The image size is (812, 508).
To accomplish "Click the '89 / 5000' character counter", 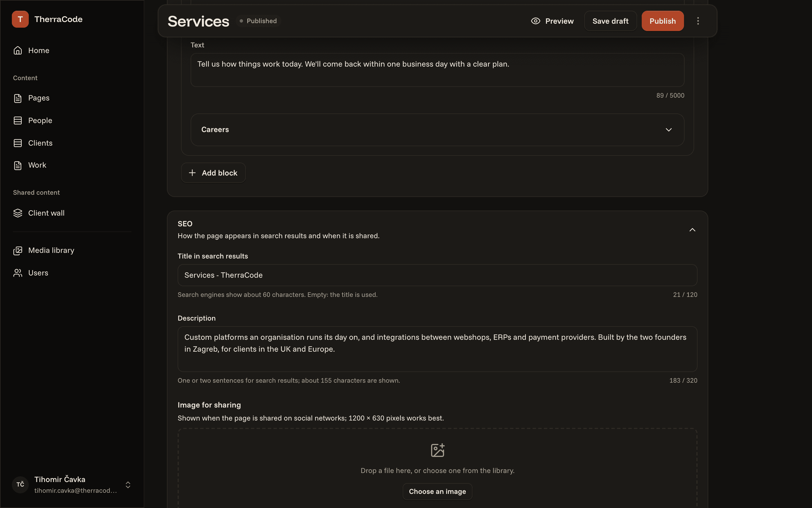I will tap(670, 95).
